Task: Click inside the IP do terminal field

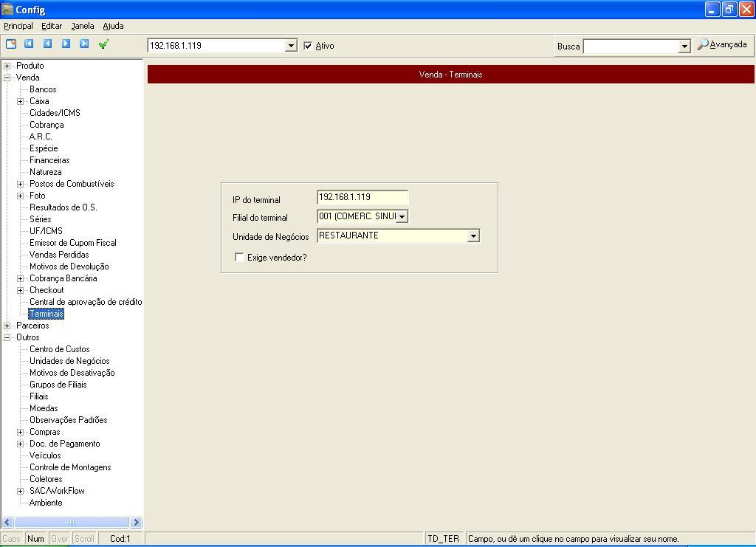Action: coord(362,197)
